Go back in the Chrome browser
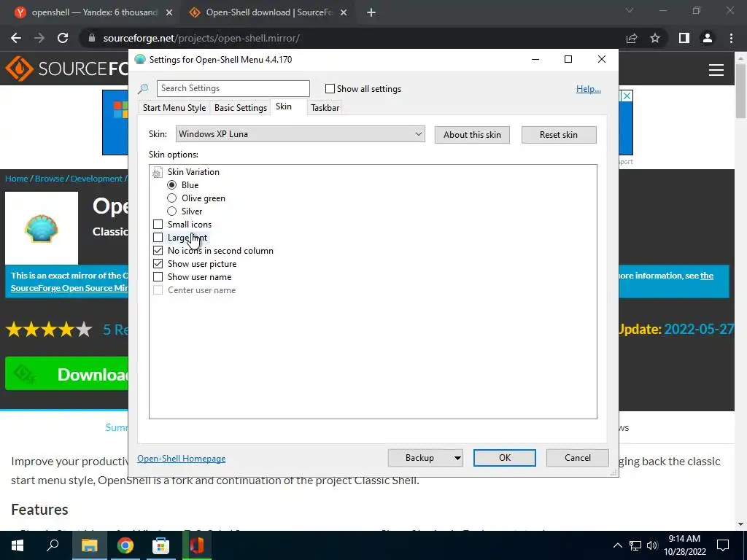The width and height of the screenshot is (747, 560). pos(16,38)
